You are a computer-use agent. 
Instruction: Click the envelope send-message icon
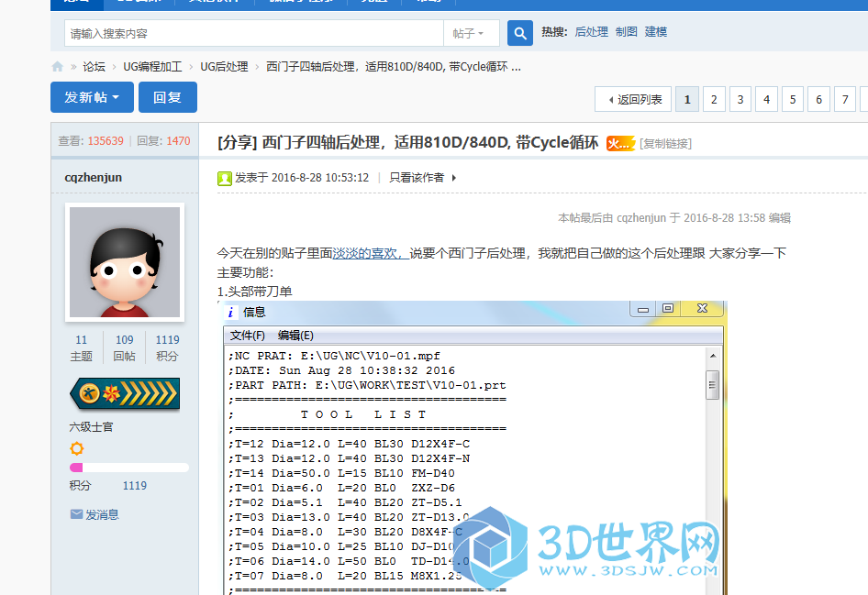76,514
